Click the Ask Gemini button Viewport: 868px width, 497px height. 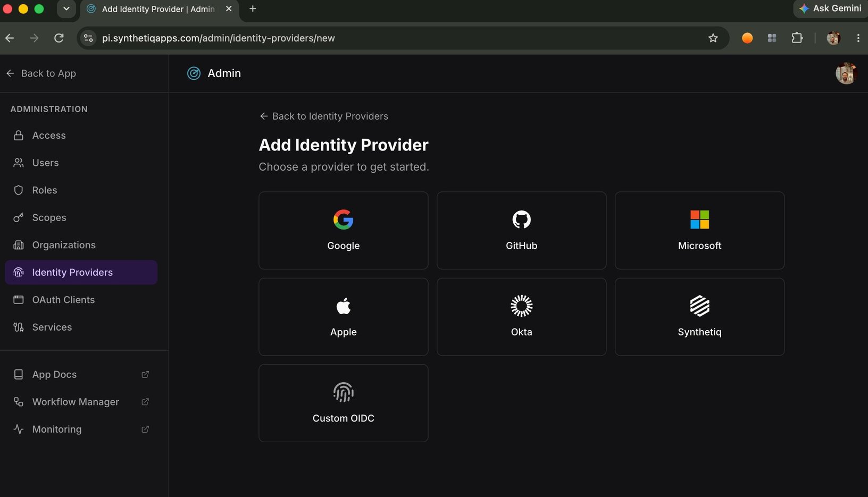830,9
